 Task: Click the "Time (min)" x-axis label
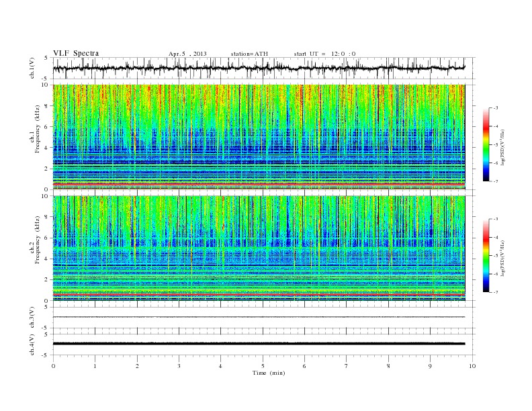269,373
